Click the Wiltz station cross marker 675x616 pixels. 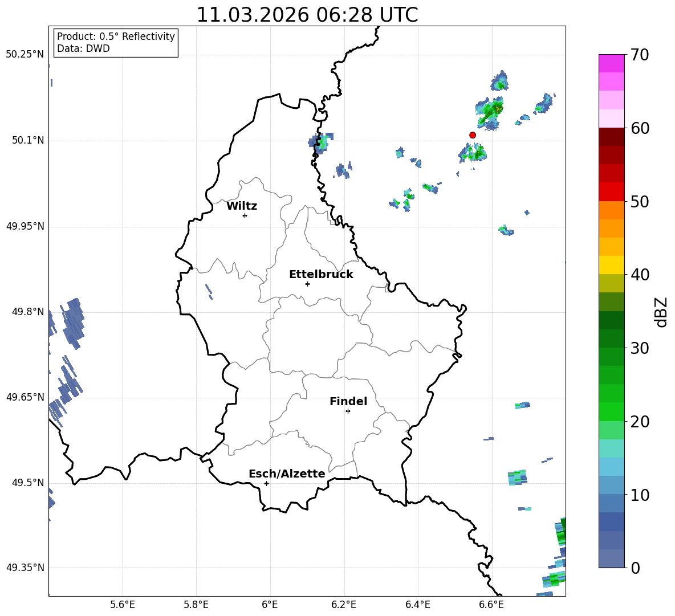(x=245, y=215)
